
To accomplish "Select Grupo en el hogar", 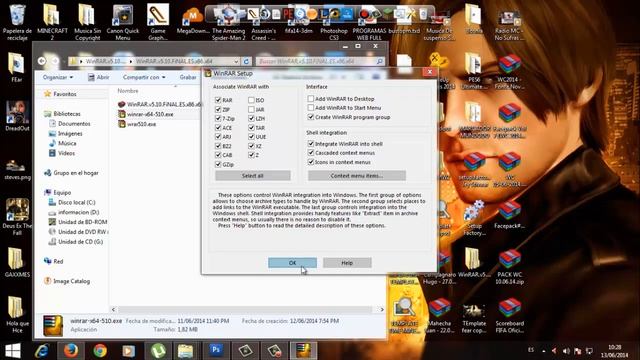I will click(76, 173).
